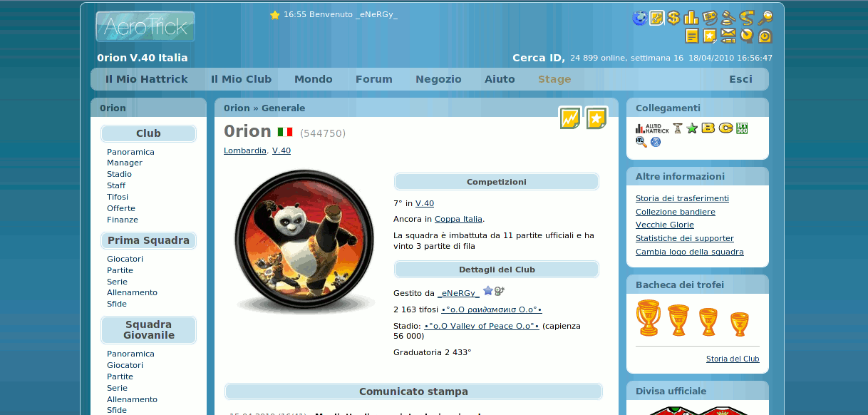This screenshot has width=868, height=415.
Task: Click the green HT DOG icon
Action: click(x=742, y=128)
